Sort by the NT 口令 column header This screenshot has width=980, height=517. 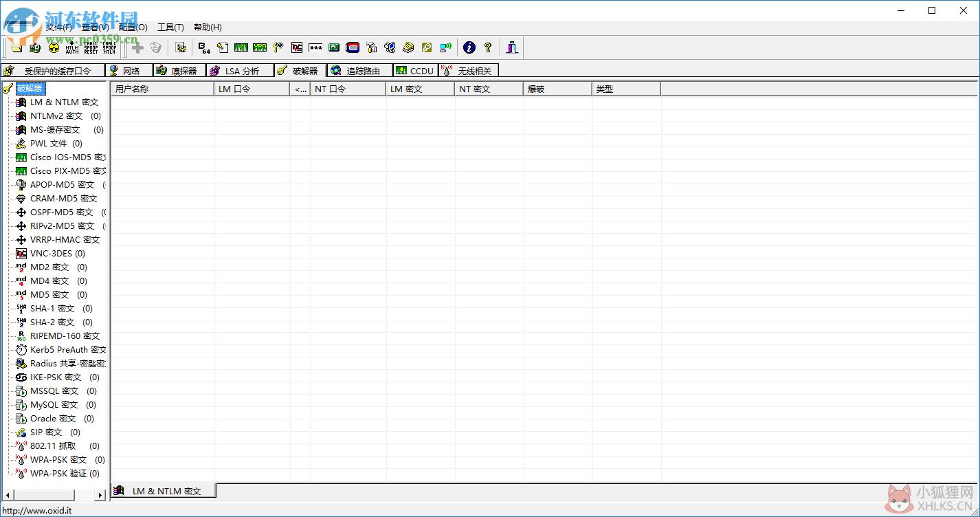(x=348, y=89)
